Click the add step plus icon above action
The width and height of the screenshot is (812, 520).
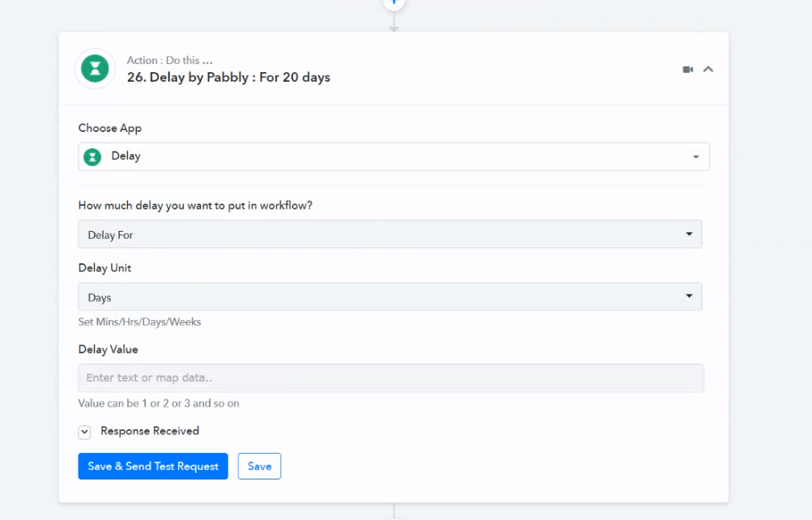tap(393, 2)
